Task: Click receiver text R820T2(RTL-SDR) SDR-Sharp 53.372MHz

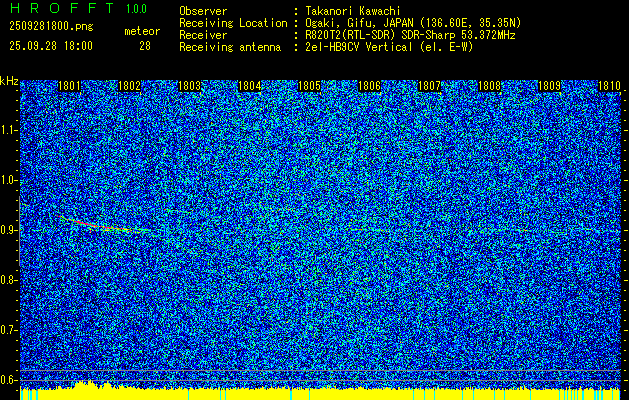Action: (410, 35)
